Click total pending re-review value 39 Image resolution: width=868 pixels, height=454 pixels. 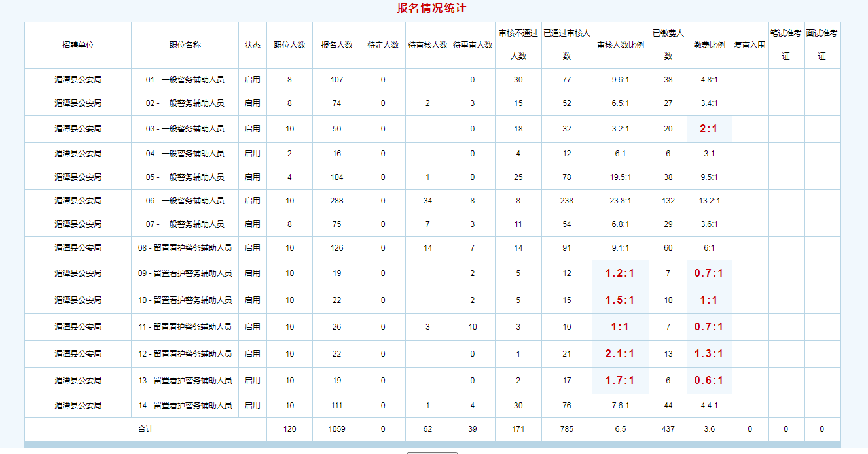click(x=472, y=429)
